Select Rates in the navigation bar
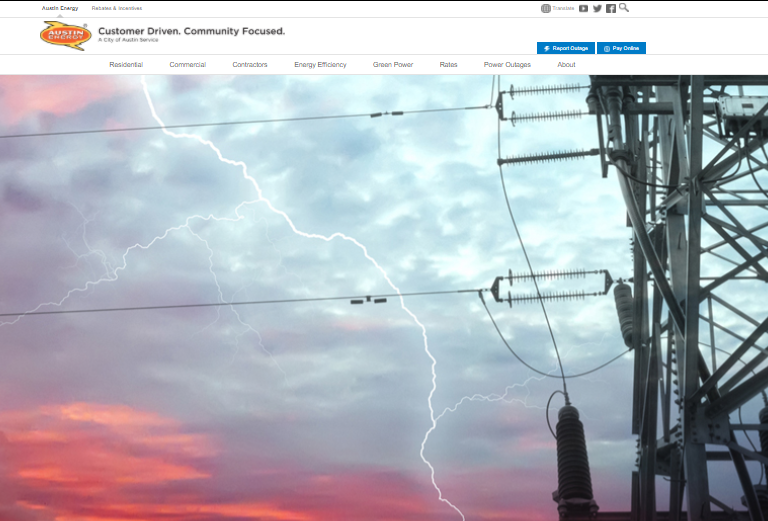Image resolution: width=768 pixels, height=521 pixels. tap(448, 65)
